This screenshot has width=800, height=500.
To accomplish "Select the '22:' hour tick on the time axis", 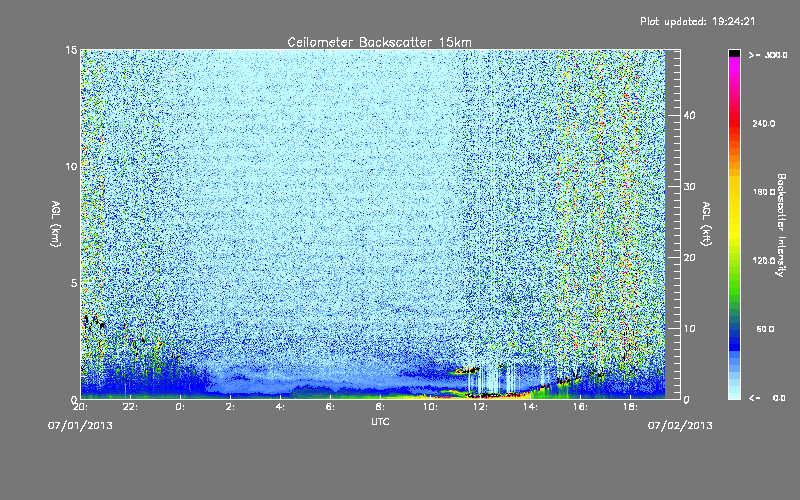I will click(x=131, y=407).
